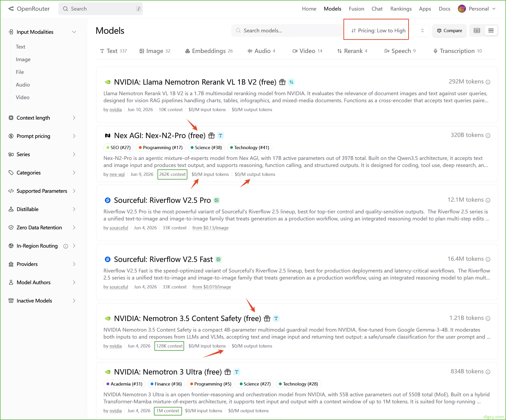Expand the Prompt pricing filter
This screenshot has width=506, height=420.
[x=42, y=136]
